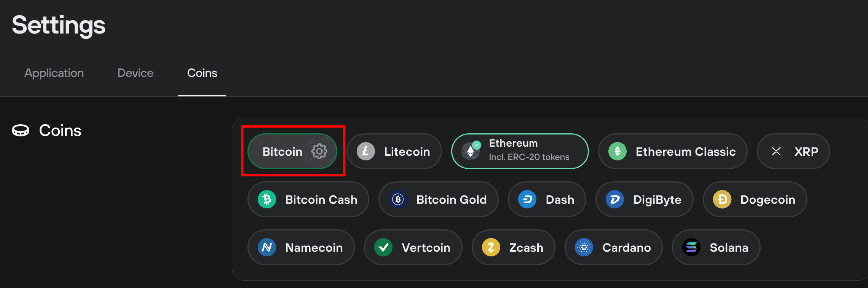868x288 pixels.
Task: Toggle the Namecoin coin on
Action: 301,247
